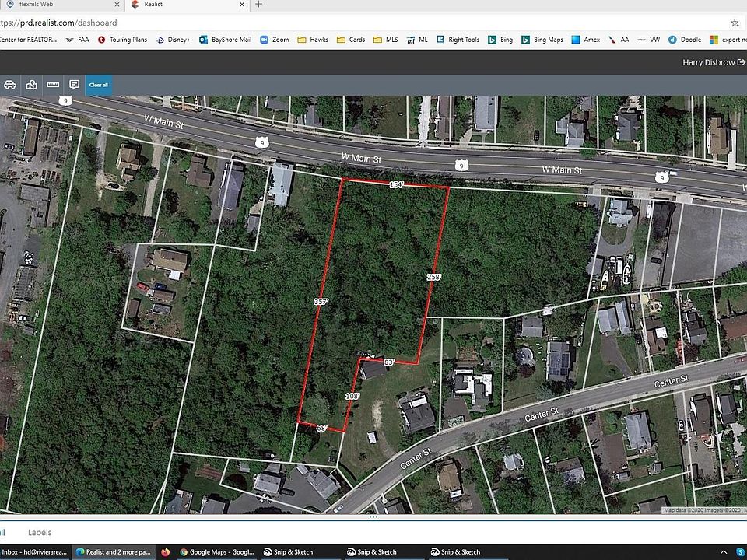Open the Touring Plans bookmark
This screenshot has width=747, height=560.
click(x=122, y=40)
